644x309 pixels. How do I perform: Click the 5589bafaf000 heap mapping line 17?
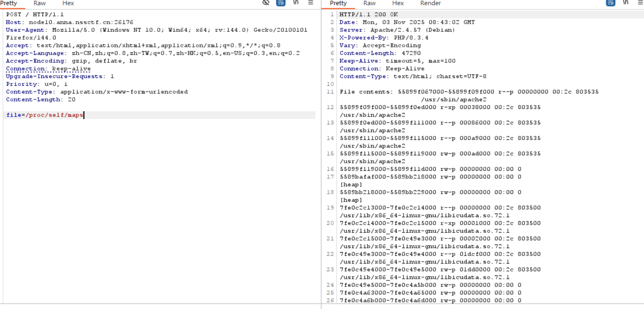click(x=431, y=177)
